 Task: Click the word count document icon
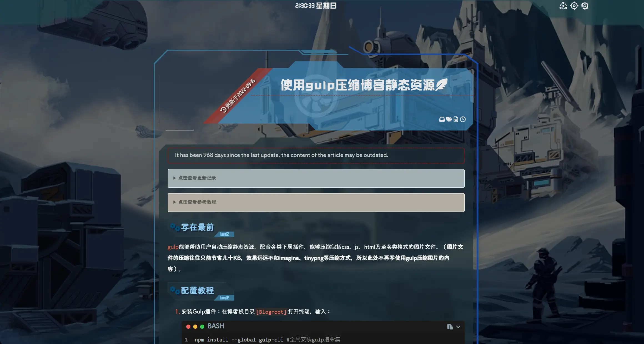pos(456,119)
